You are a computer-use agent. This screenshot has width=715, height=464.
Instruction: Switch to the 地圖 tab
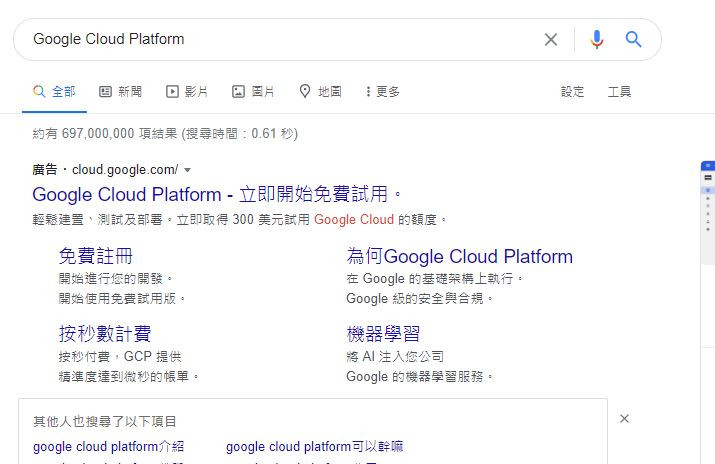click(x=320, y=92)
